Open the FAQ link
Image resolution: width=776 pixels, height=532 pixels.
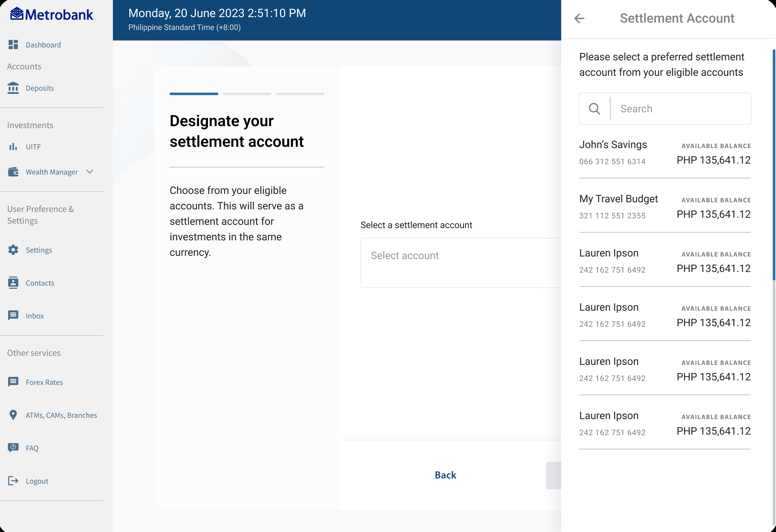32,448
